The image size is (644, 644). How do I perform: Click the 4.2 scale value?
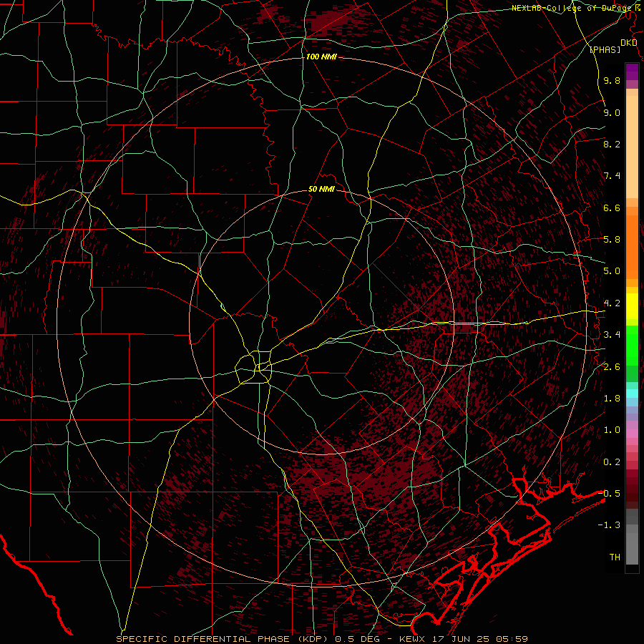pyautogui.click(x=612, y=303)
